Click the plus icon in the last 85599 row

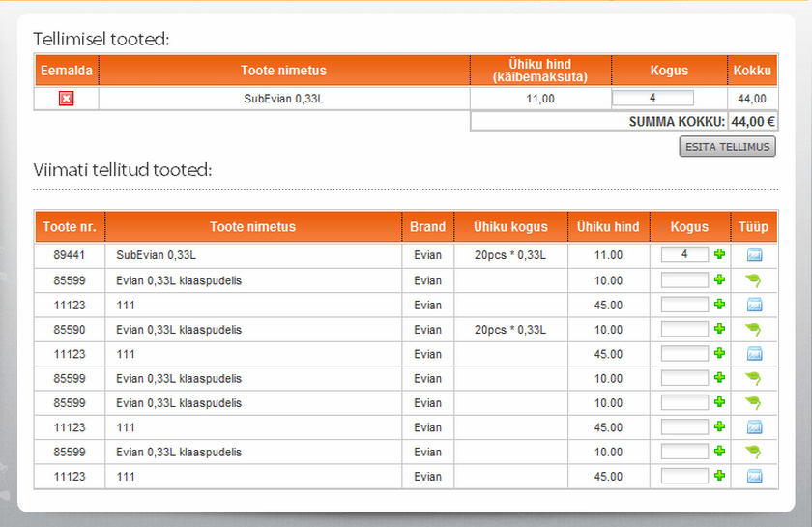tap(719, 451)
